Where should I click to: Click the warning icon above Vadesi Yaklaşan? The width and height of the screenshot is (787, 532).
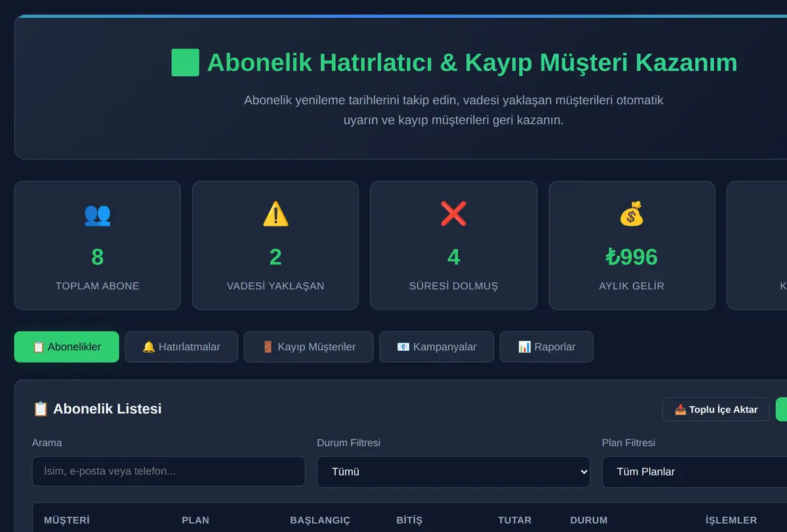tap(275, 215)
